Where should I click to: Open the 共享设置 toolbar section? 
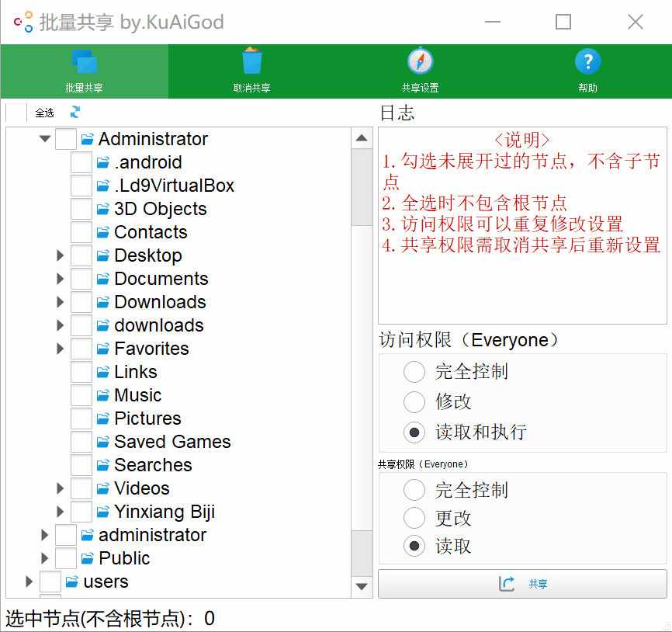[420, 71]
